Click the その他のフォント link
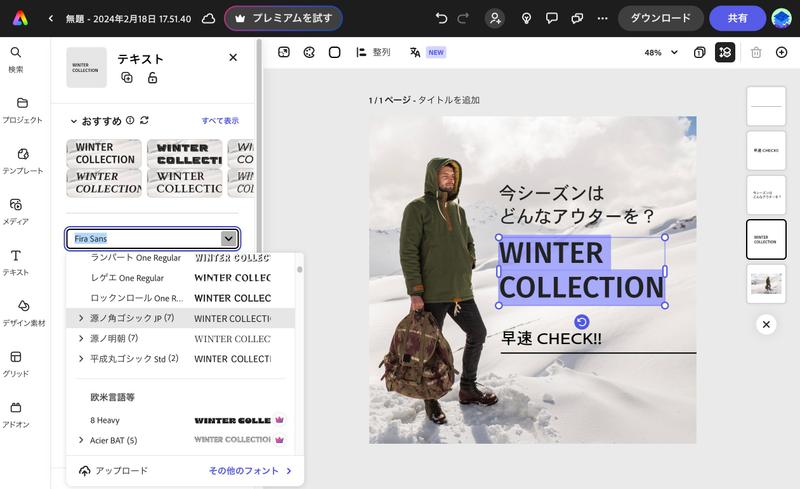The width and height of the screenshot is (800, 489). click(x=249, y=470)
